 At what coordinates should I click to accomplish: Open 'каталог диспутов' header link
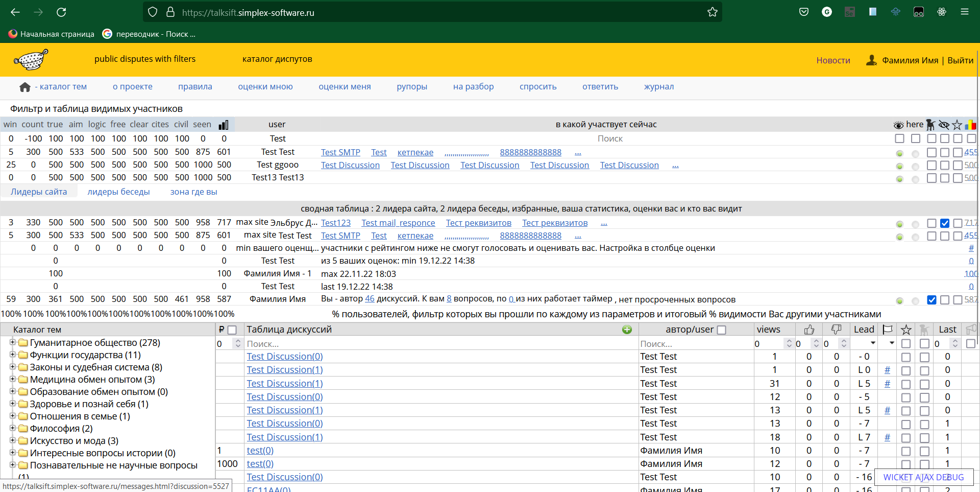[x=277, y=59]
